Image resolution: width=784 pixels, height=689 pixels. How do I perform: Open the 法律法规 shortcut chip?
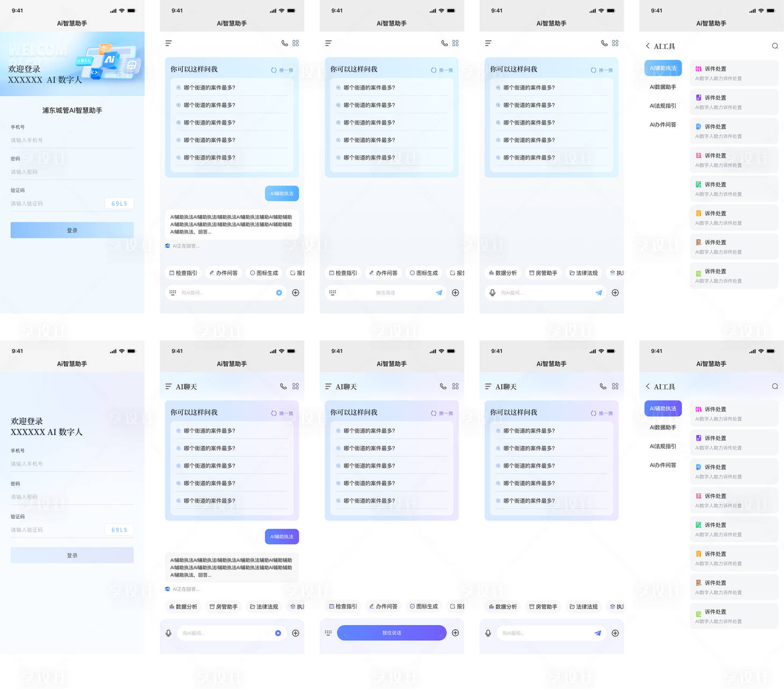(583, 273)
